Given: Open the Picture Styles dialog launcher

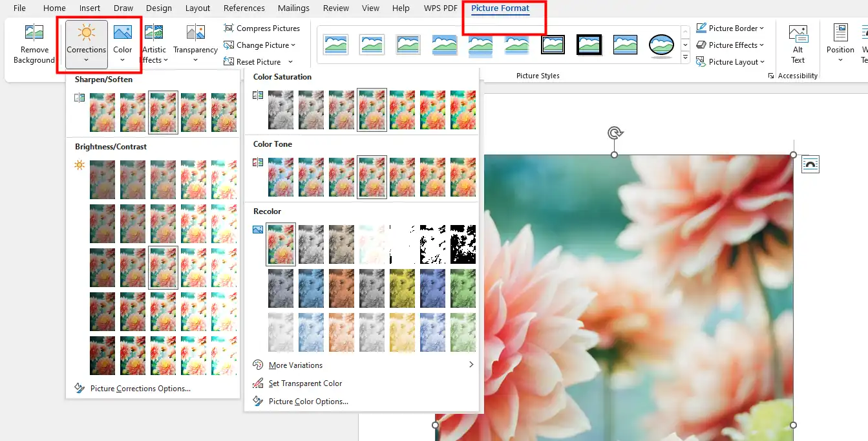Looking at the screenshot, I should coord(770,76).
